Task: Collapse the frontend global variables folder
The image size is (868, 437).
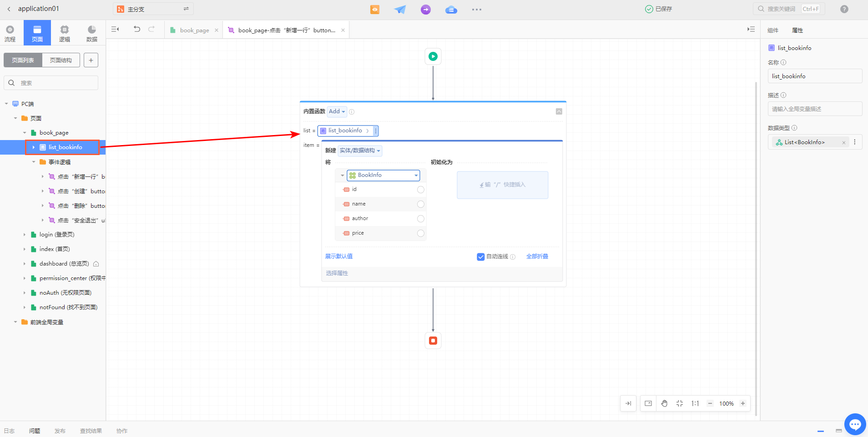Action: pos(15,322)
